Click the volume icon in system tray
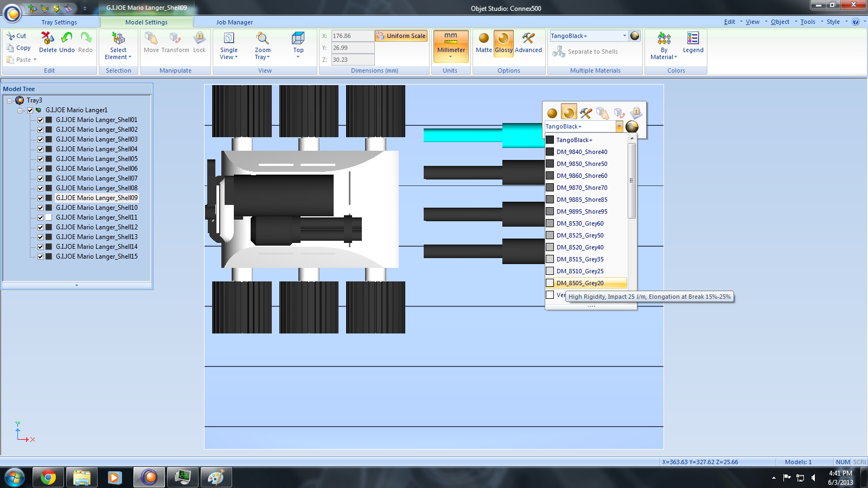Image resolution: width=868 pixels, height=488 pixels. click(814, 478)
